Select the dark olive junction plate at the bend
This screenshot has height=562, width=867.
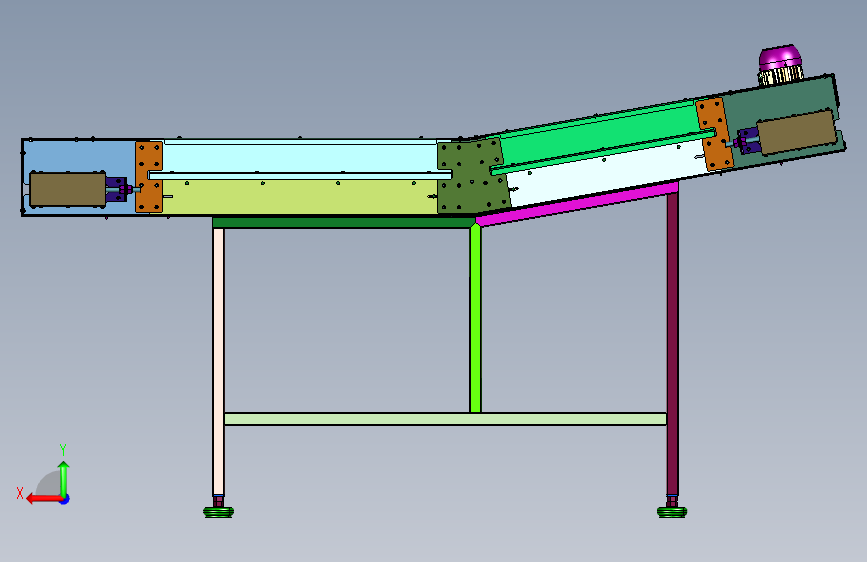473,176
